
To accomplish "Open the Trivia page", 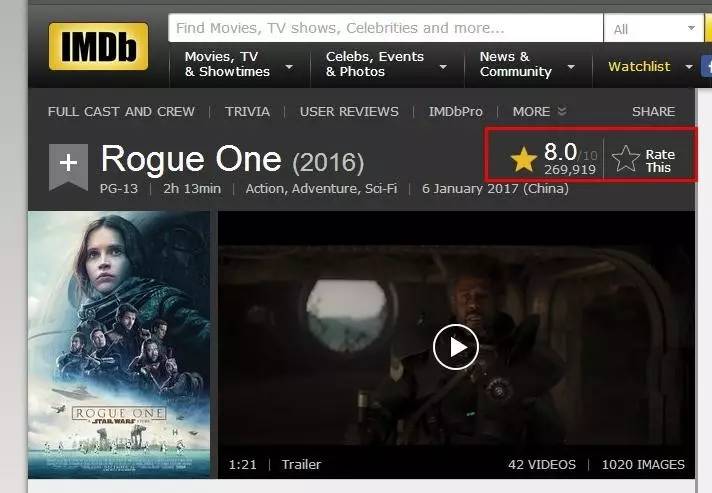I will [x=247, y=111].
